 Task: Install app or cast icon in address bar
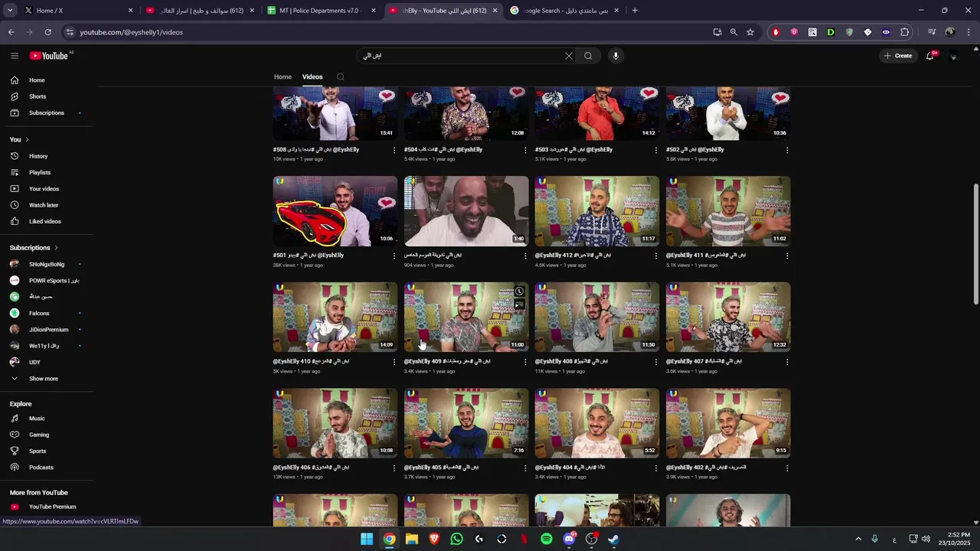(x=717, y=32)
